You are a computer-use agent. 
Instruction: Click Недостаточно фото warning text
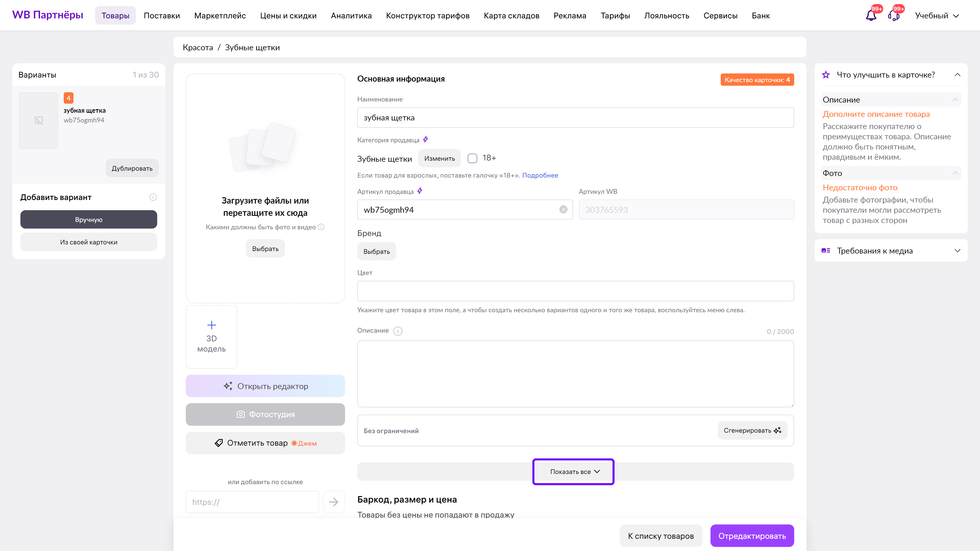click(860, 187)
